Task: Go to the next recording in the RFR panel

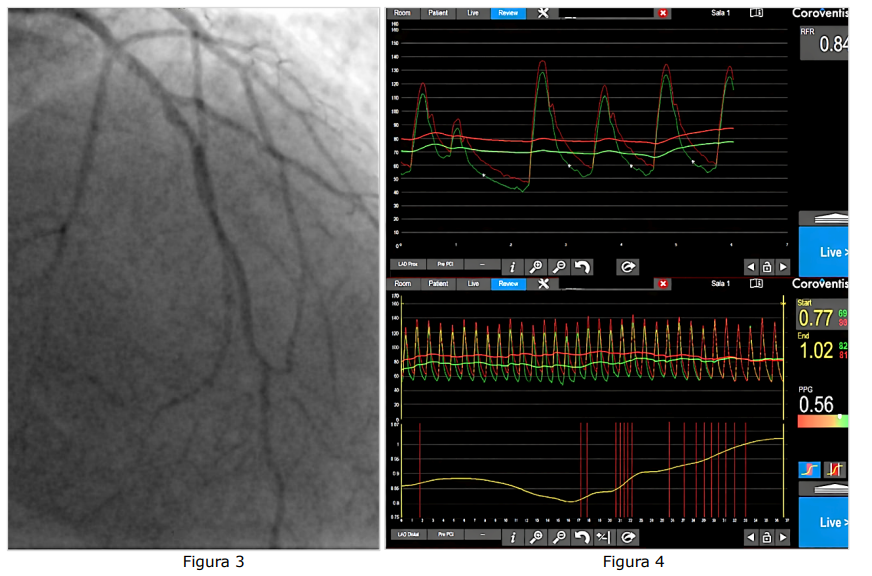Action: pos(783,267)
